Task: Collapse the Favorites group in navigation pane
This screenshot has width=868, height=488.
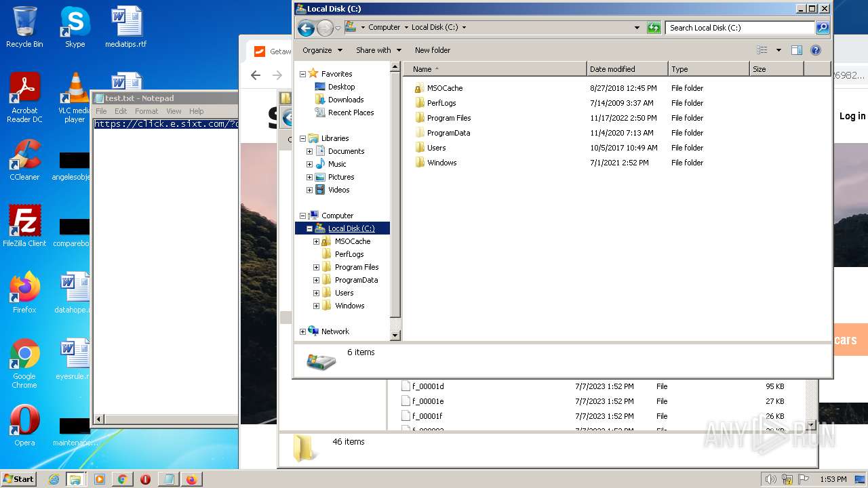Action: (x=302, y=74)
